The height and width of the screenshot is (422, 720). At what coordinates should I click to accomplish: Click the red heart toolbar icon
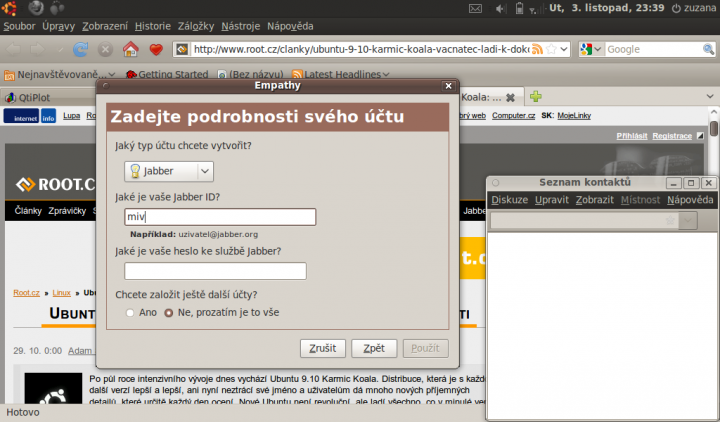click(156, 50)
